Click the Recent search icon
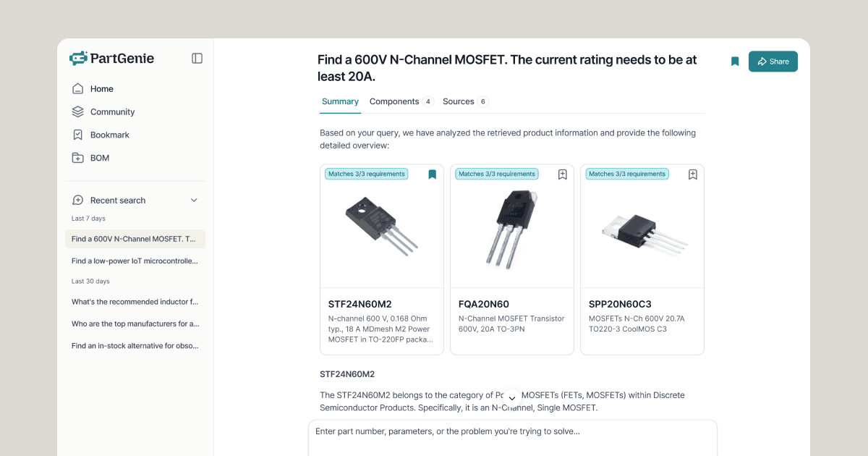The width and height of the screenshot is (868, 456). click(78, 200)
